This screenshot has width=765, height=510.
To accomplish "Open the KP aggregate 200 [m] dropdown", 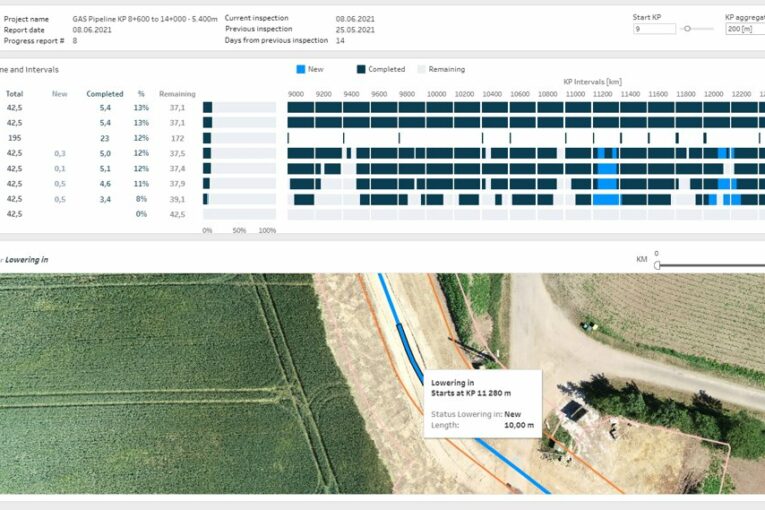I will 744,29.
